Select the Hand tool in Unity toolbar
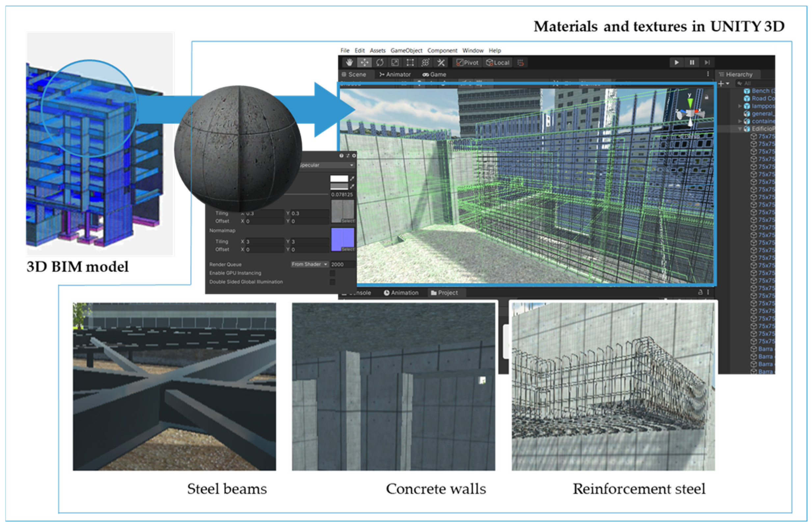This screenshot has width=812, height=528. point(349,63)
